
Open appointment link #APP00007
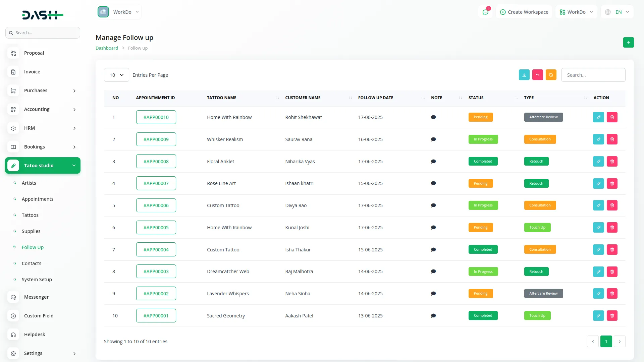coord(156,183)
